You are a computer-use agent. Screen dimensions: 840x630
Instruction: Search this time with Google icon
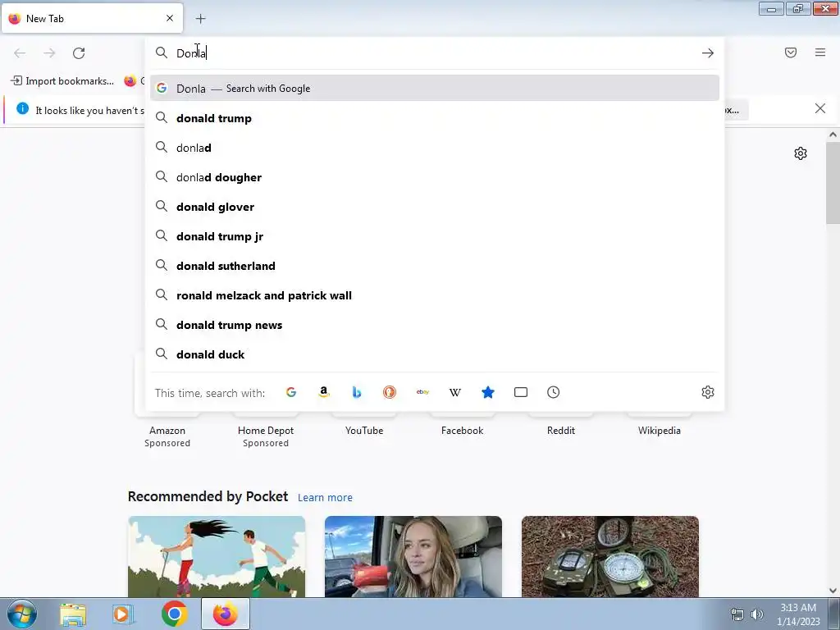tap(291, 392)
